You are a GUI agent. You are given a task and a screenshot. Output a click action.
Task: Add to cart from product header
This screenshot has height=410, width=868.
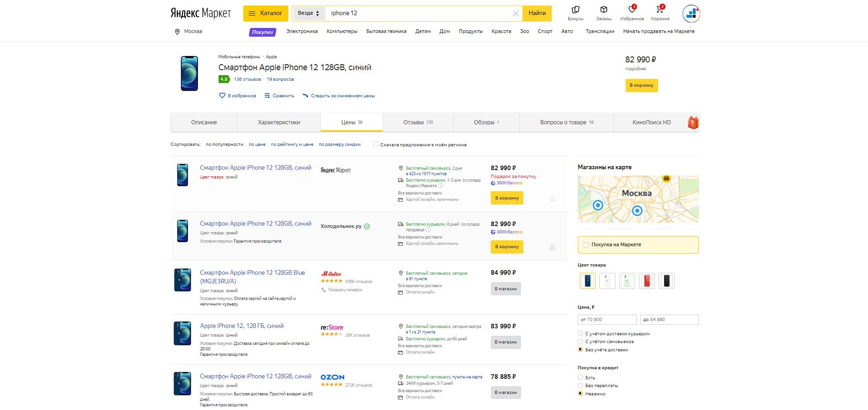pos(642,85)
